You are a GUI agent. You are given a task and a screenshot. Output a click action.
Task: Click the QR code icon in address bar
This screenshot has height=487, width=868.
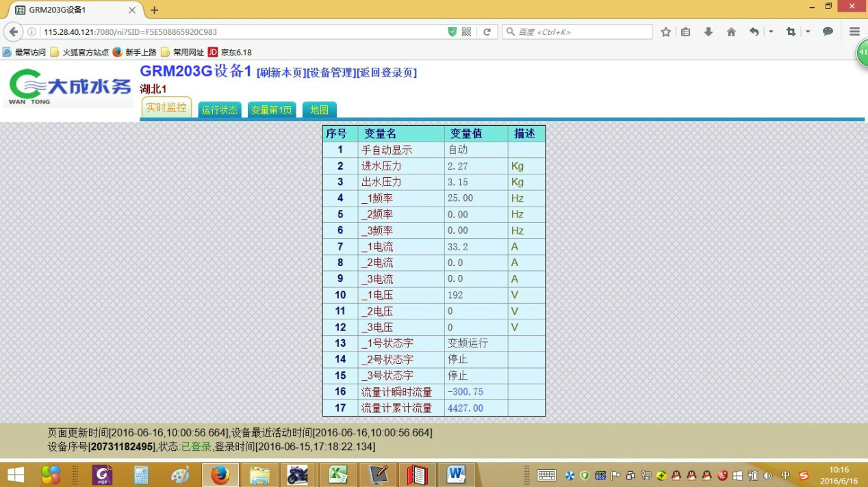[x=466, y=32]
